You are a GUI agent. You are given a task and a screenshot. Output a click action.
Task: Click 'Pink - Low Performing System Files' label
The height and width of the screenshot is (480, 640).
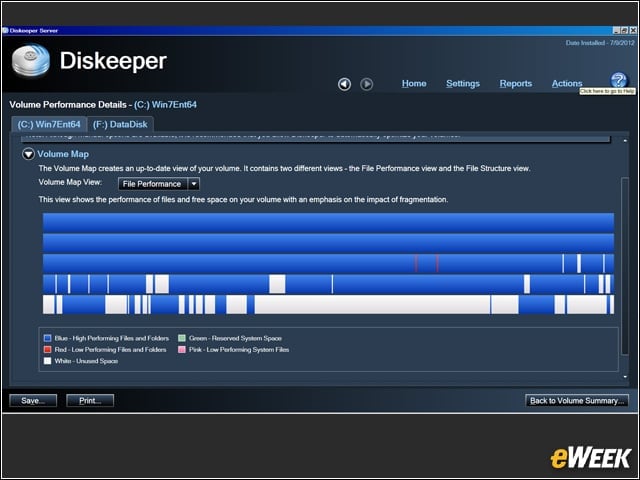pyautogui.click(x=239, y=349)
